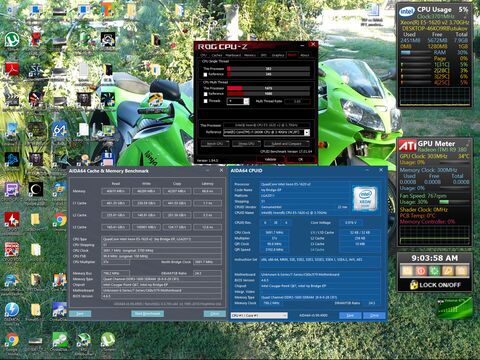Open the CPU #1 / Core #1 dropdown
The width and height of the screenshot is (480, 360).
coord(259,315)
